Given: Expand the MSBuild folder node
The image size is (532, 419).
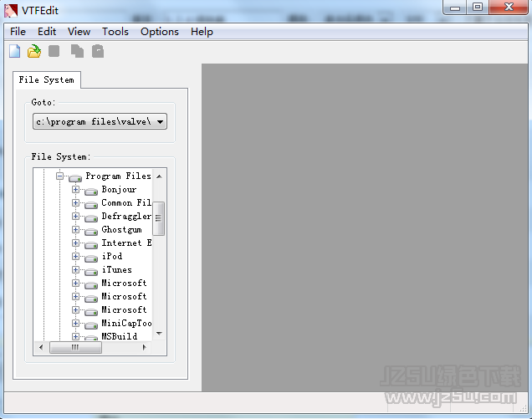Looking at the screenshot, I should coord(75,336).
